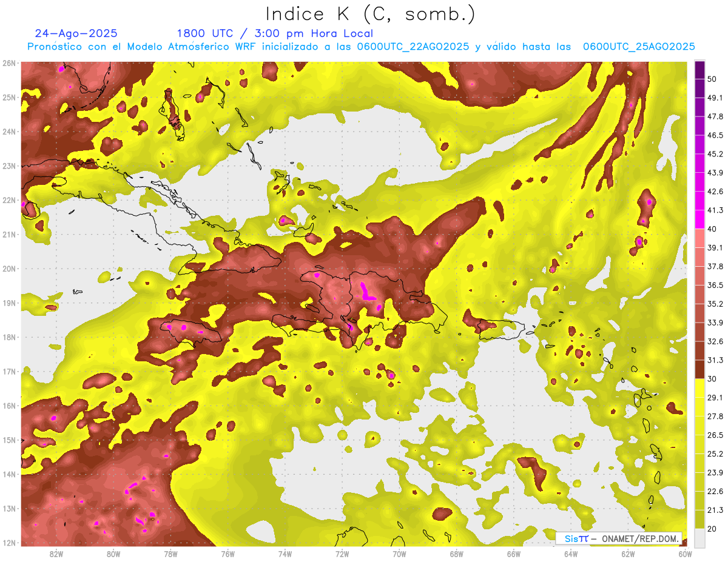Click the latitude label "22N"

tap(9, 200)
